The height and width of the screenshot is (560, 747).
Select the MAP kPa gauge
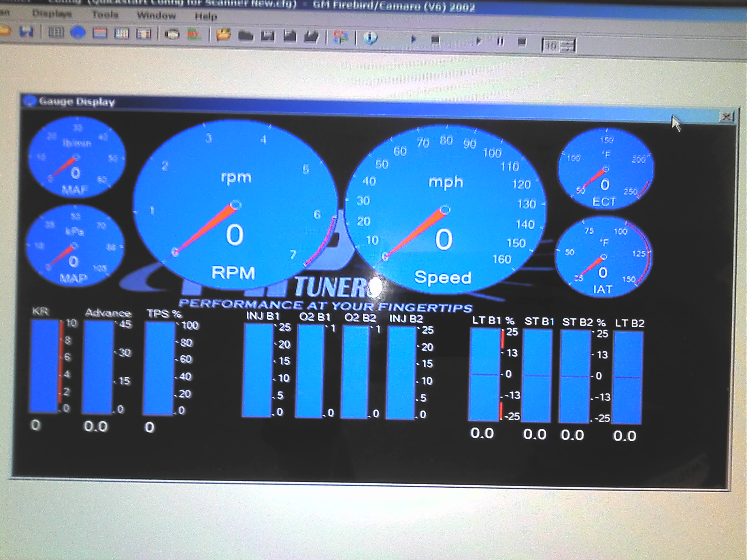[75, 246]
